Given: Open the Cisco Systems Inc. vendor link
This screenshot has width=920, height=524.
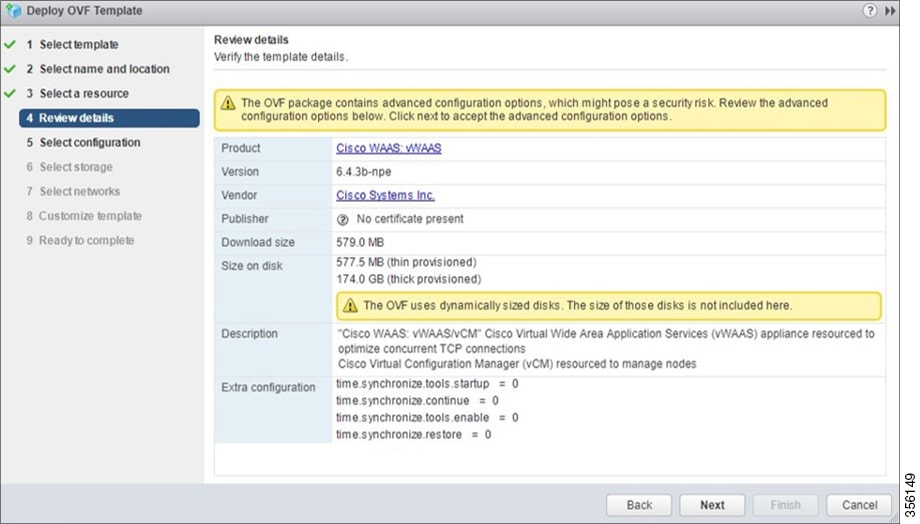Looking at the screenshot, I should coord(385,195).
